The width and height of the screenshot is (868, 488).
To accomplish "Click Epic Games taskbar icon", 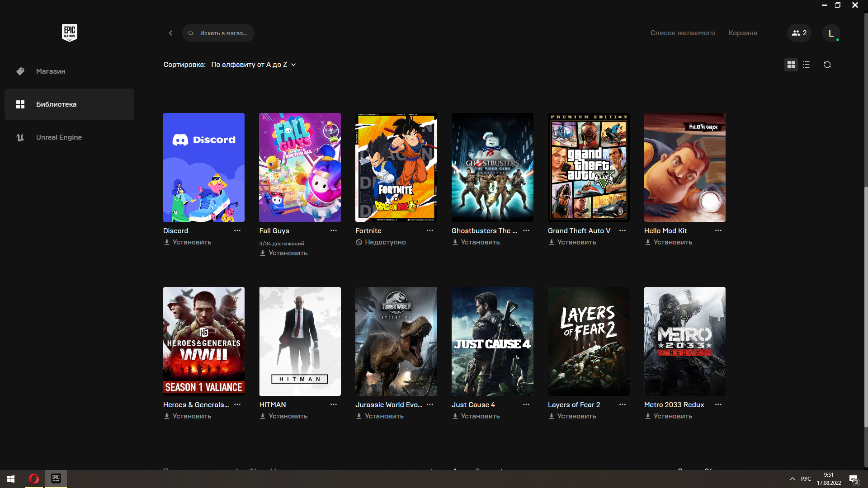I will point(56,479).
